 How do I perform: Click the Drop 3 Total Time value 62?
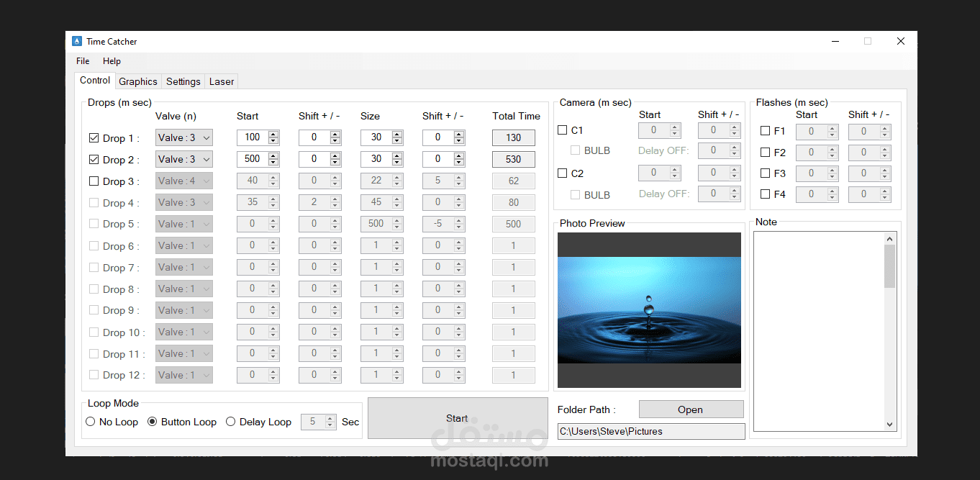coord(514,181)
